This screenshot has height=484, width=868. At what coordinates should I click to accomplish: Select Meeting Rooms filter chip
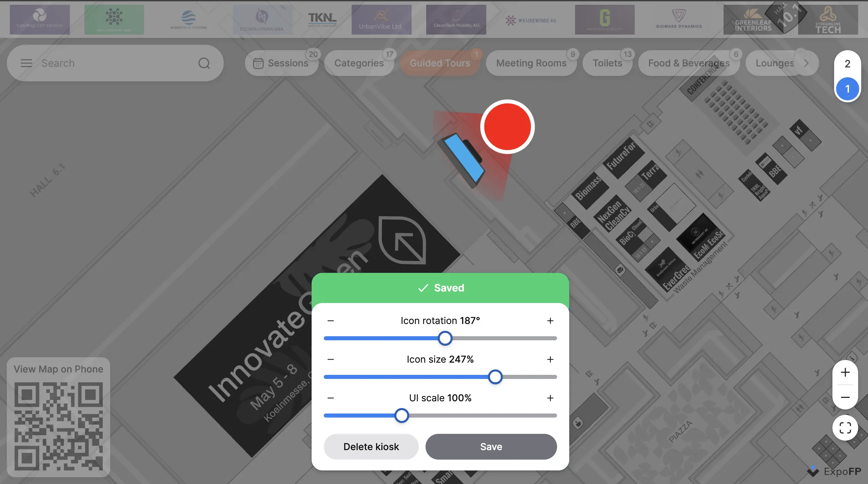click(531, 63)
